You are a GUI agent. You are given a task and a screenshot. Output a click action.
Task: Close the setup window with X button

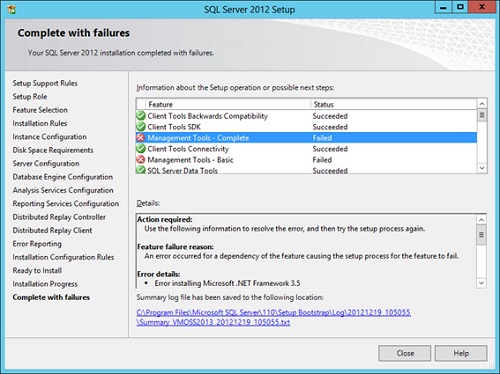click(482, 7)
